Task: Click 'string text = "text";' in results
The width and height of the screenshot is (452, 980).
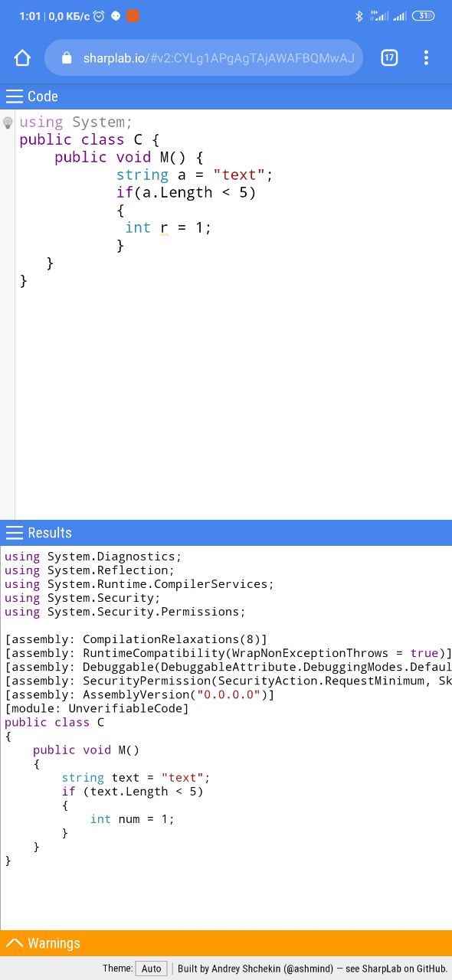Action: (136, 777)
